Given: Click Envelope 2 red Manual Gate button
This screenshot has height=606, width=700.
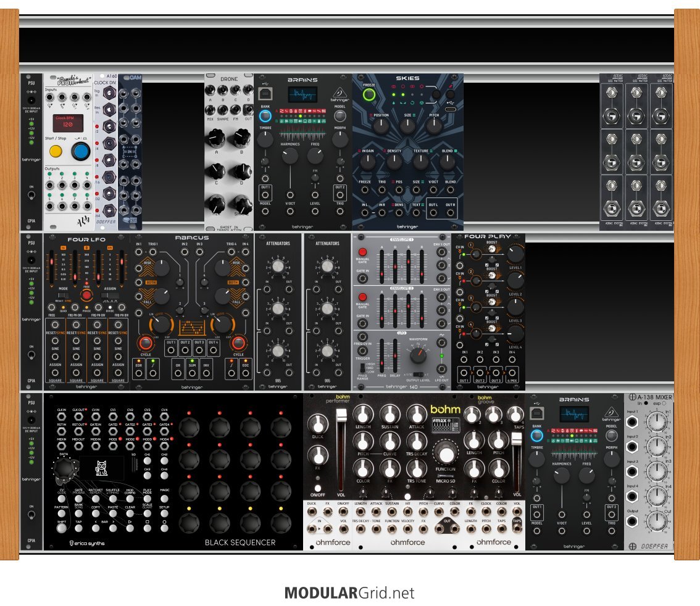Looking at the screenshot, I should [x=362, y=297].
